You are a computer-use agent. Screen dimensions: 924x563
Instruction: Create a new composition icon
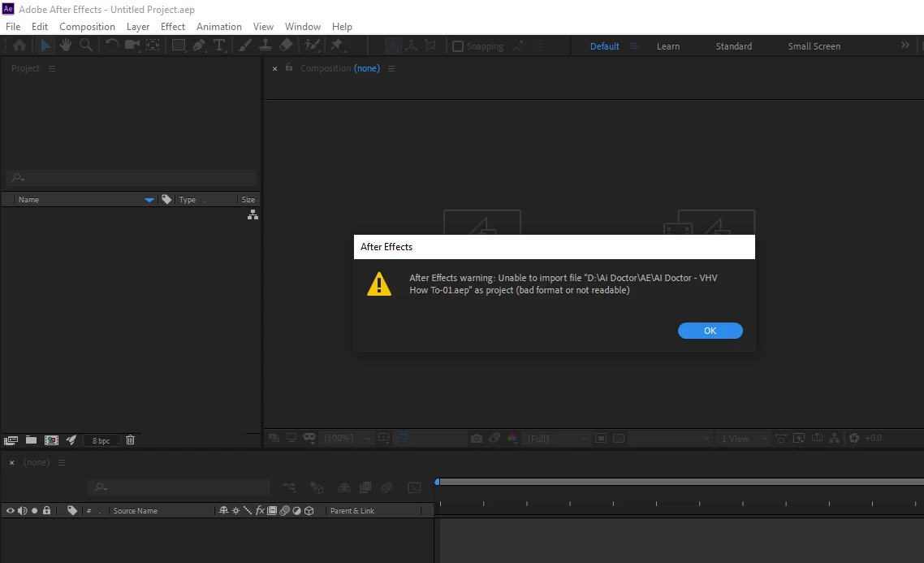click(51, 440)
